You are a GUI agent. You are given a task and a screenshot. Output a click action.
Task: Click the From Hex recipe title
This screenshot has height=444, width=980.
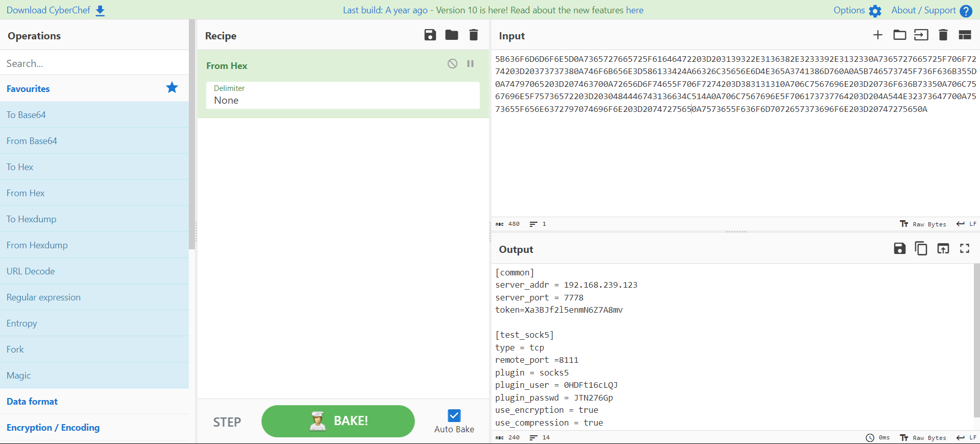click(x=227, y=65)
